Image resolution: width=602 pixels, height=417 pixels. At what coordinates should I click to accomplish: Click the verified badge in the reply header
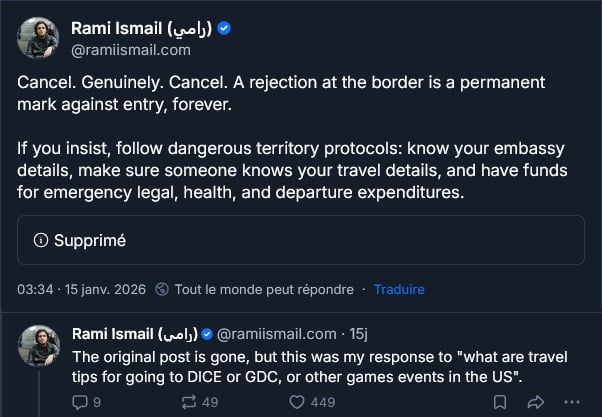click(x=208, y=334)
